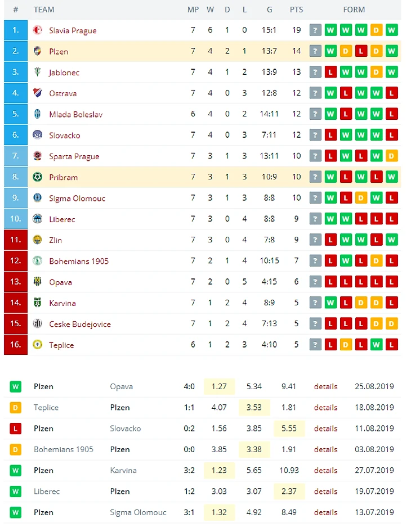
Task: Click Slavia Prague's upcoming match question-mark badge
Action: coord(315,30)
